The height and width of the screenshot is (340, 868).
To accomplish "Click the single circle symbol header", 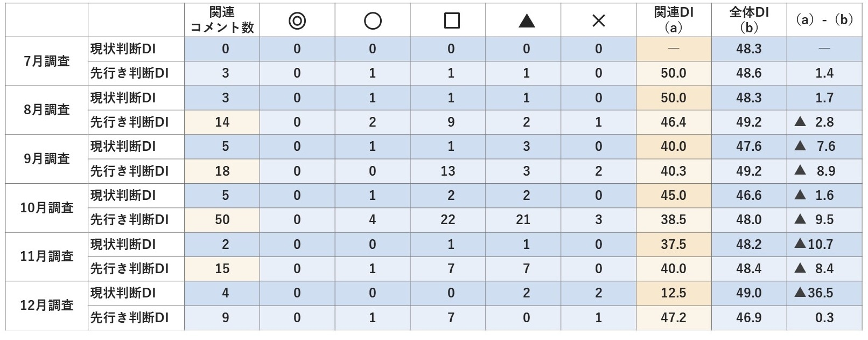I will coord(373,21).
